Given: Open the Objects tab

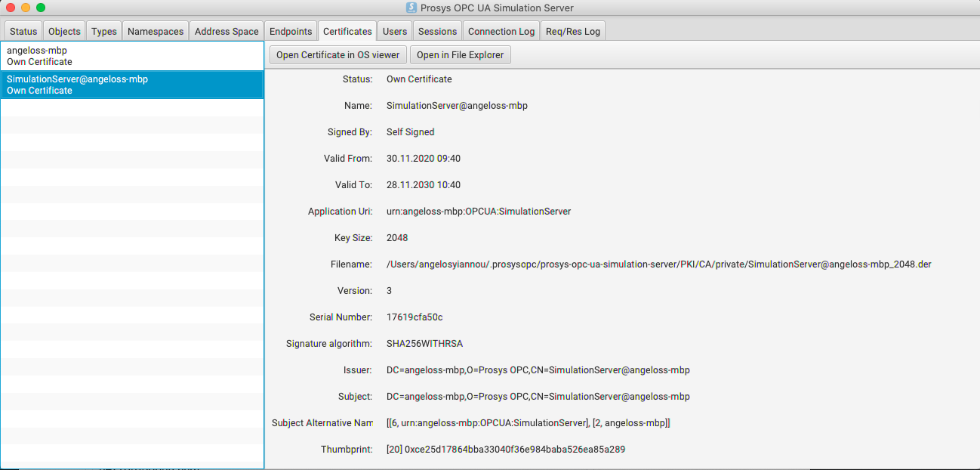Looking at the screenshot, I should 63,31.
